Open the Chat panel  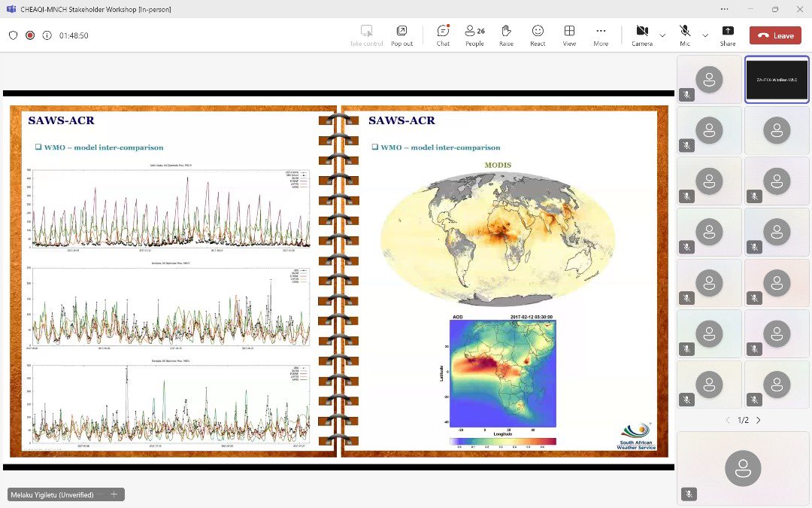(x=443, y=36)
